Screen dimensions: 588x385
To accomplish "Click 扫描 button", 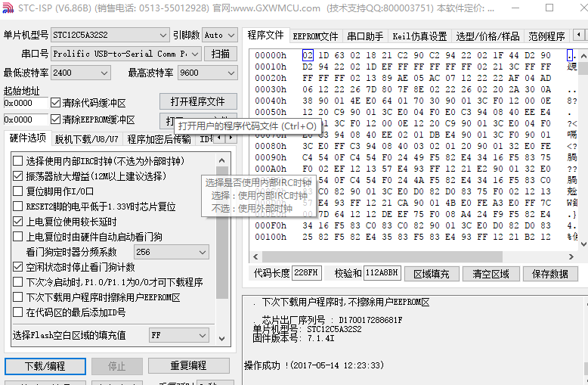I will [221, 54].
